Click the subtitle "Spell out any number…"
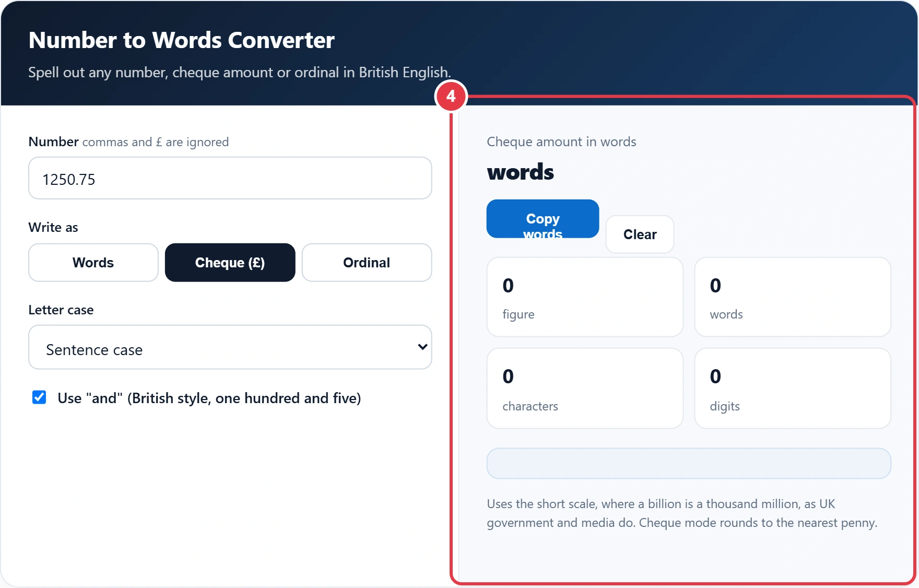This screenshot has width=919, height=588. [240, 72]
